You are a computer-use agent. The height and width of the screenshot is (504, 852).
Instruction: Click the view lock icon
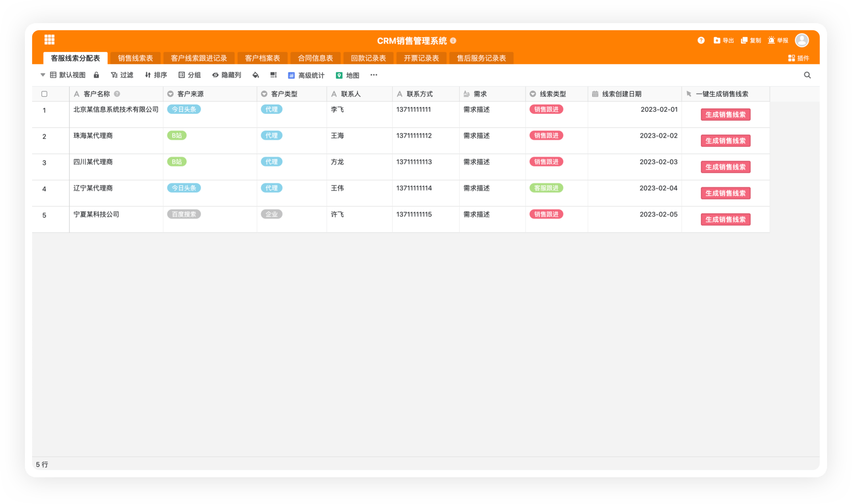point(96,75)
